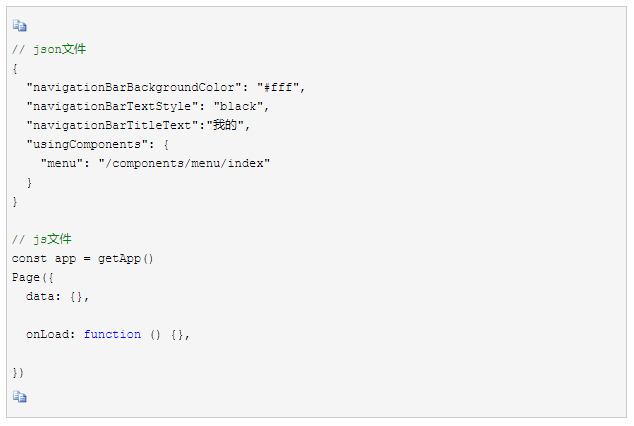
Task: Click the "我的" title value
Action: (x=225, y=125)
